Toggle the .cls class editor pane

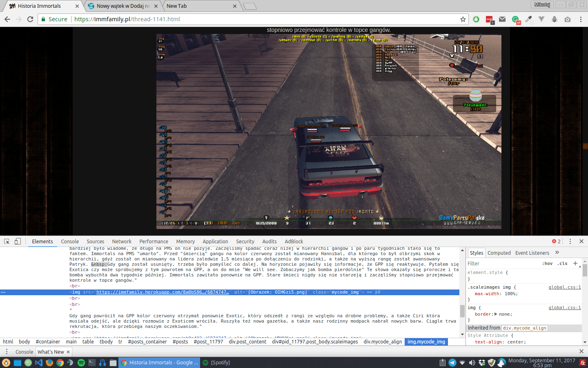click(563, 264)
